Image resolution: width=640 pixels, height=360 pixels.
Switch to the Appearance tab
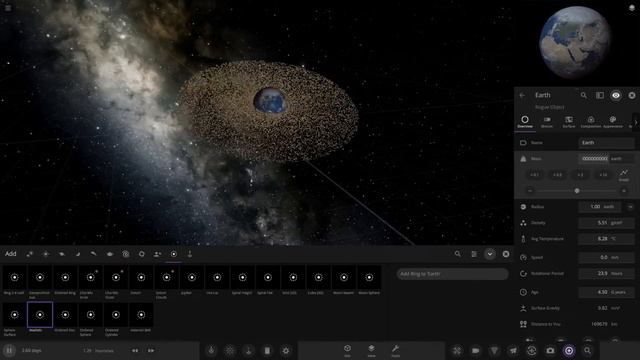pos(613,122)
